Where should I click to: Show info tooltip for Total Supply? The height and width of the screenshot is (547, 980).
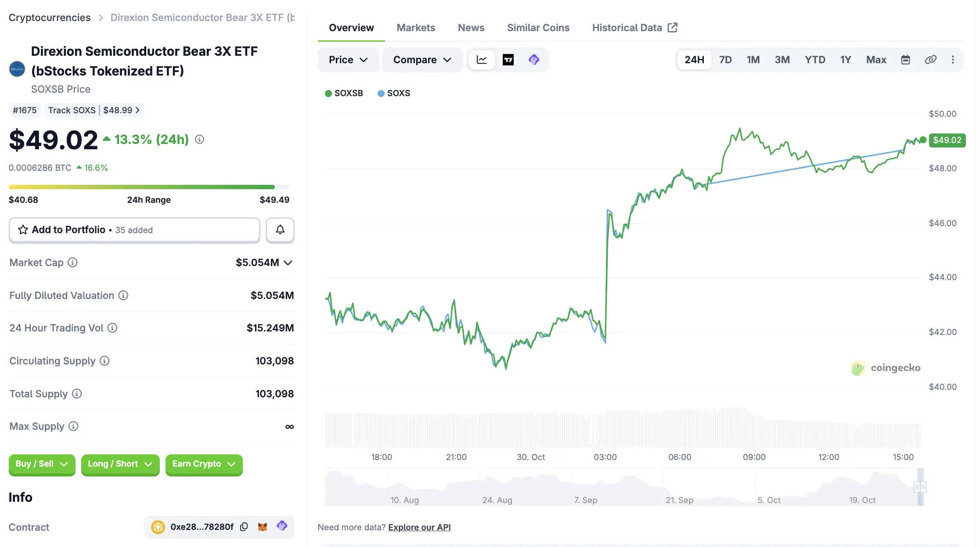[x=77, y=394]
